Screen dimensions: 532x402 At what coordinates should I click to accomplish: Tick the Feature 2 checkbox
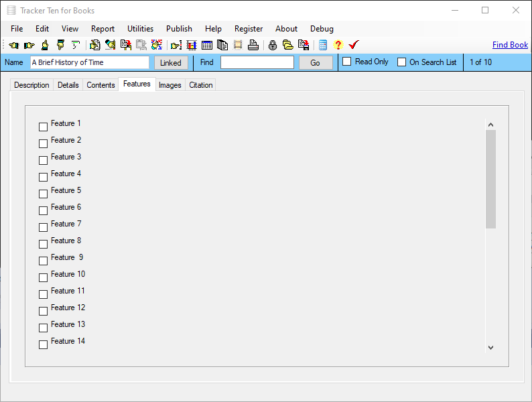pos(43,143)
